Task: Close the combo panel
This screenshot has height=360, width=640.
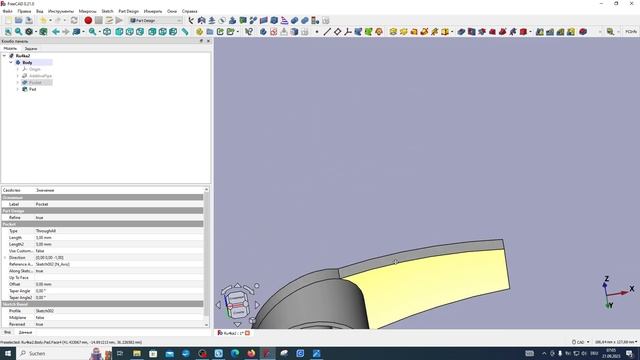Action: click(208, 41)
